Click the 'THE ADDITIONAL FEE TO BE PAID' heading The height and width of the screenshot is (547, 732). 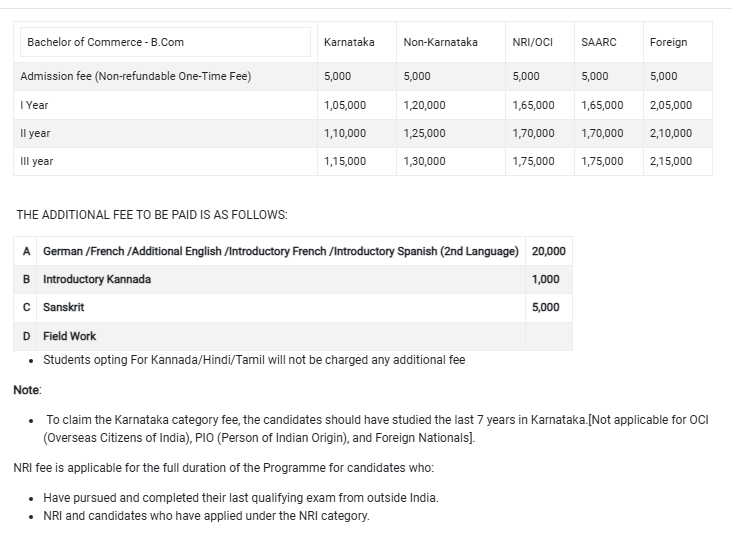pos(152,215)
